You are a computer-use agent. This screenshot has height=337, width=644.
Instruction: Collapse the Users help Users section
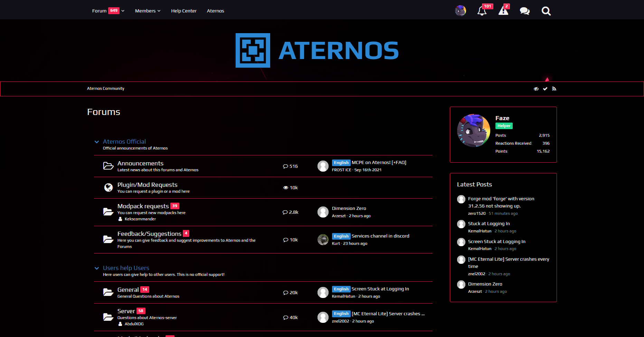(x=96, y=268)
